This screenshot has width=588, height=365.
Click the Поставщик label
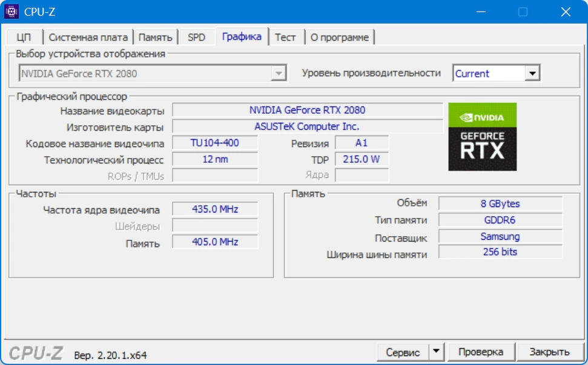point(401,238)
